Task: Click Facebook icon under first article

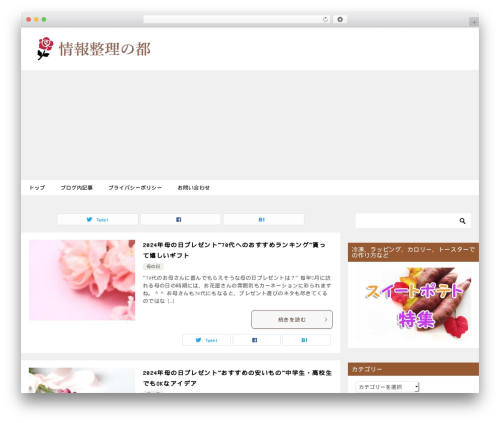Action: pyautogui.click(x=255, y=340)
